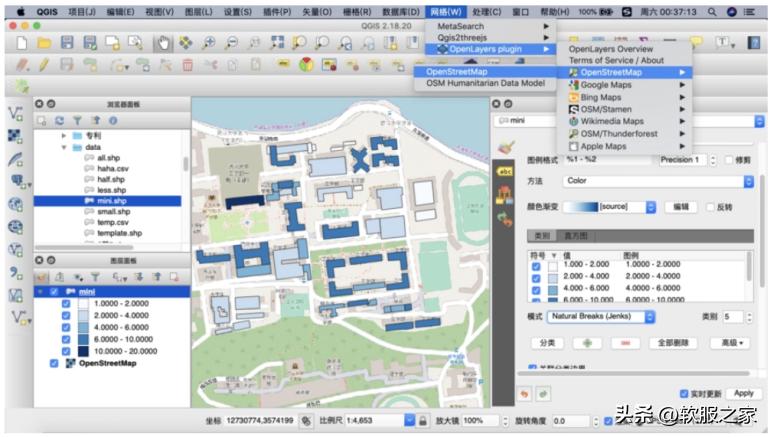The height and width of the screenshot is (437, 770).
Task: Open project using the yellow folder icon
Action: pos(43,43)
